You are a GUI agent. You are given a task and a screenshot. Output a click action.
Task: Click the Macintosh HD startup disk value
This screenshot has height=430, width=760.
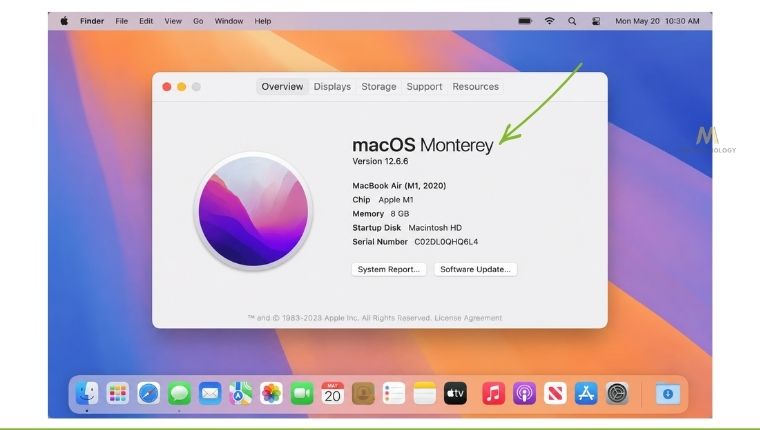[x=435, y=227]
